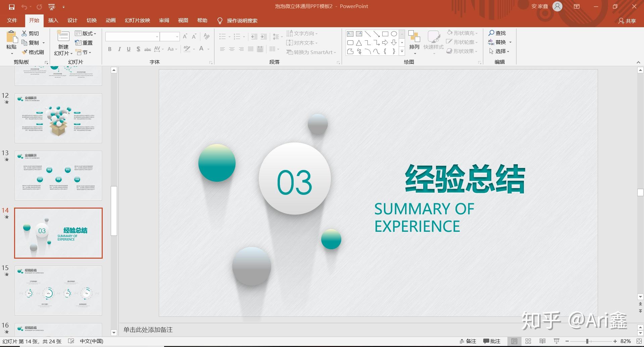Image resolution: width=644 pixels, height=347 pixels.
Task: Expand the shapes gallery more arrow
Action: 402,51
